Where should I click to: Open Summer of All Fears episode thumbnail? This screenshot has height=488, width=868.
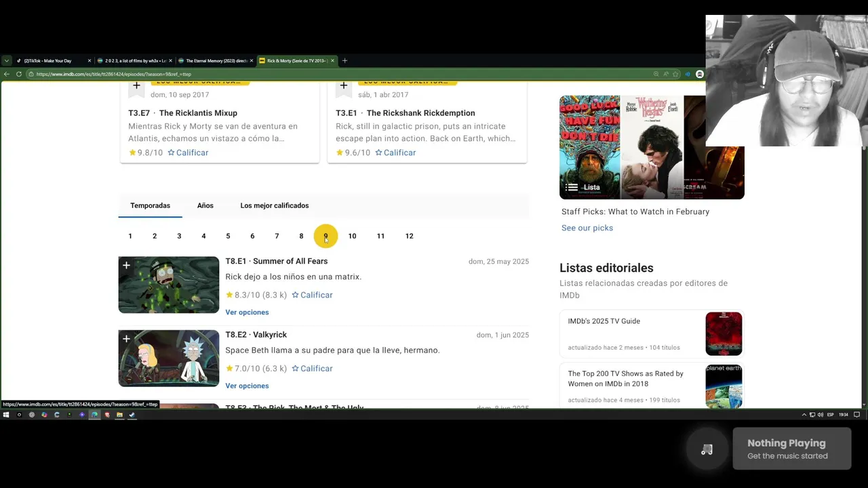[x=169, y=285]
